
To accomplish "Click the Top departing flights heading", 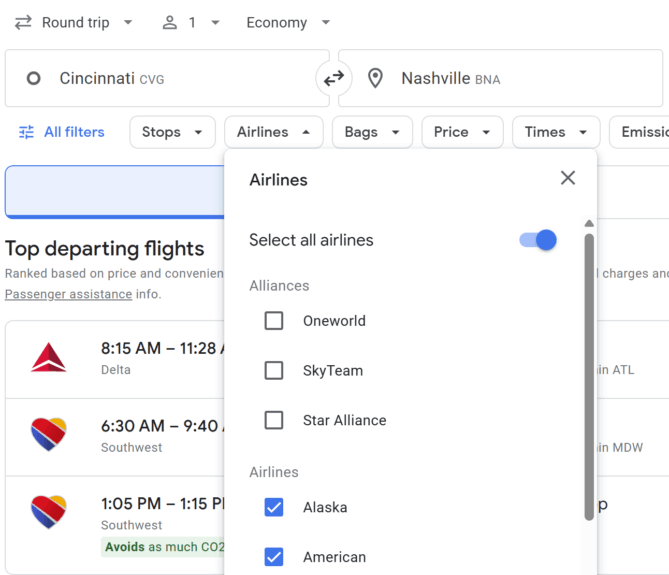I will coord(105,249).
